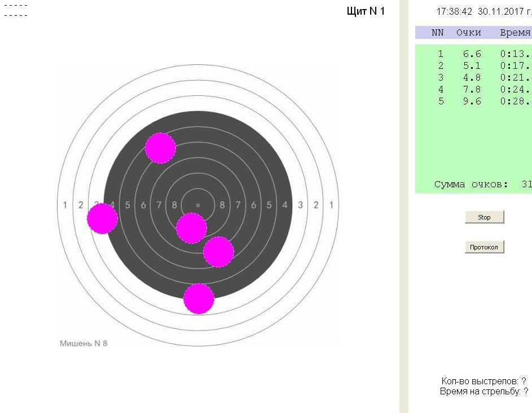
Task: Click the NN column header
Action: [x=438, y=33]
